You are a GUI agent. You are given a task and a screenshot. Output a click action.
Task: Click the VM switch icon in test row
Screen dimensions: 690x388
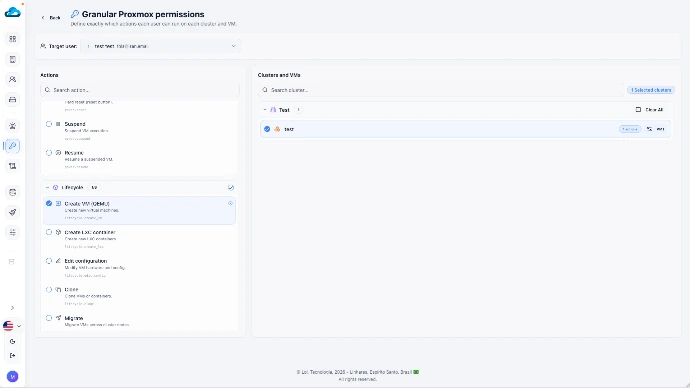(649, 129)
